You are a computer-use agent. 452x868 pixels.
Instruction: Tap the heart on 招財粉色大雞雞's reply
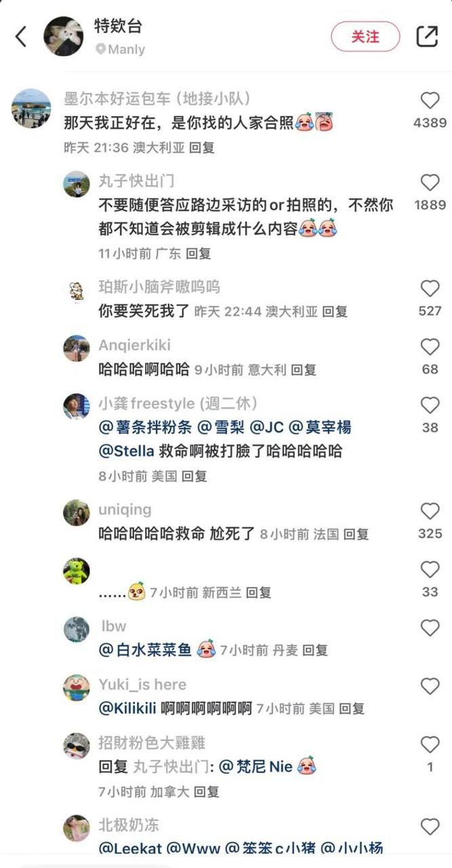(x=430, y=744)
